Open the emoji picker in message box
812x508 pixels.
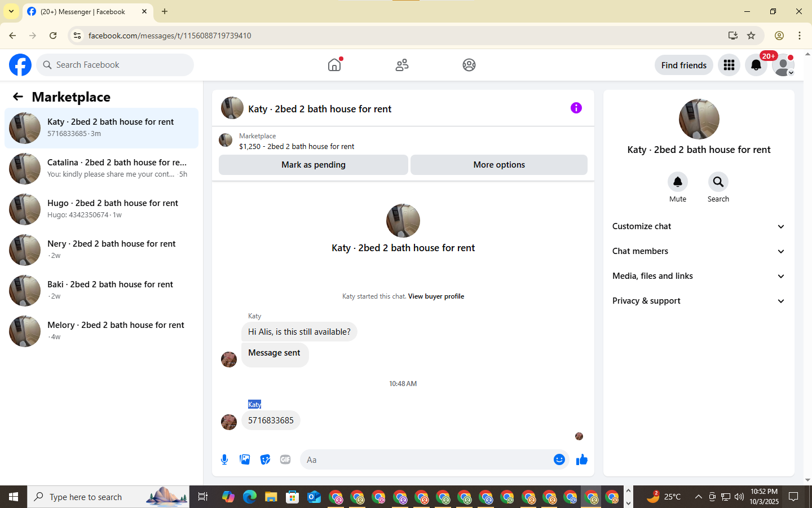coord(559,459)
